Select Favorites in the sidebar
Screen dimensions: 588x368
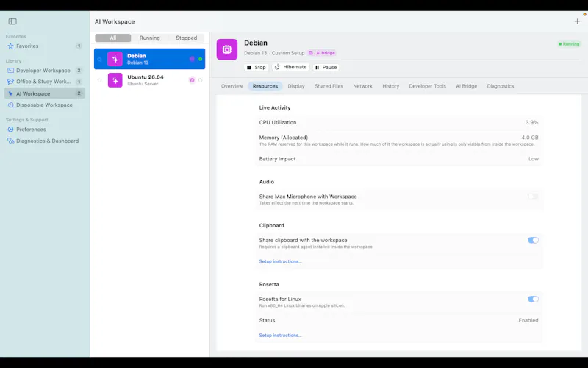click(x=45, y=46)
